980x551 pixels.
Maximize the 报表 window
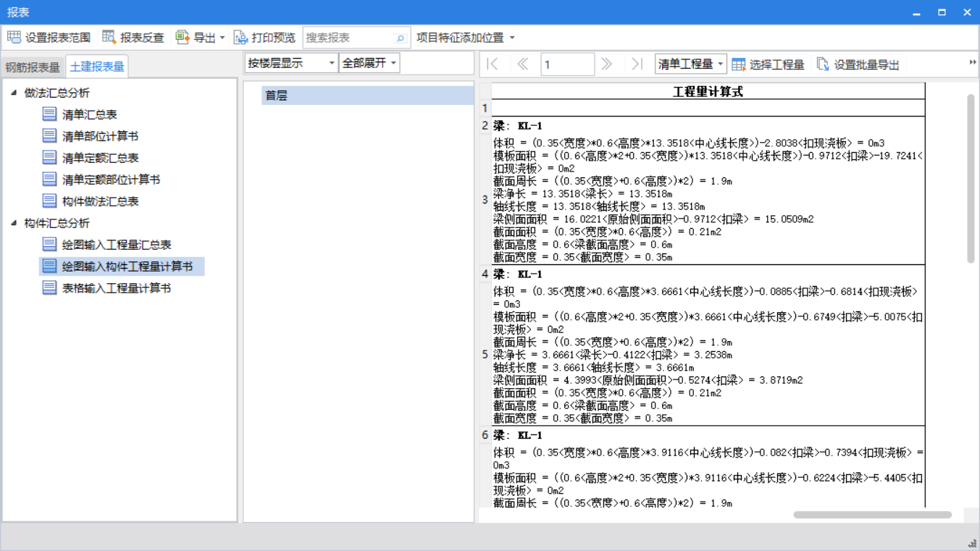coord(942,12)
